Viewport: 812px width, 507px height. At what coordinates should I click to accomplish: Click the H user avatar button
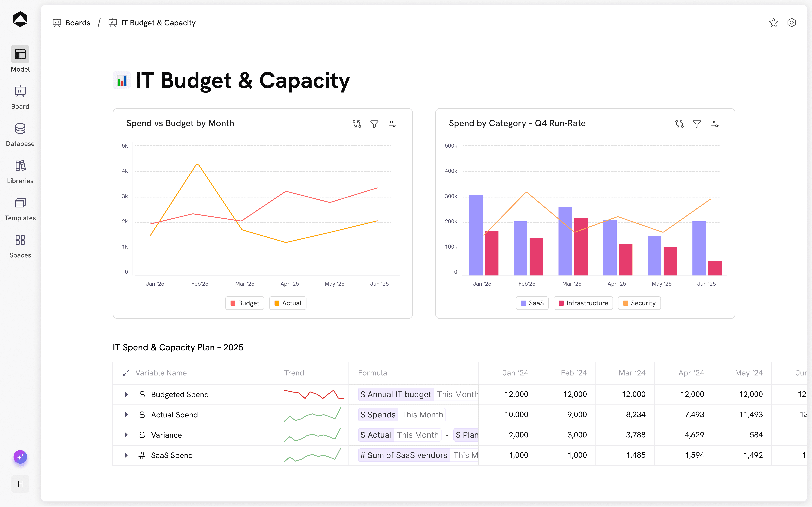[20, 484]
